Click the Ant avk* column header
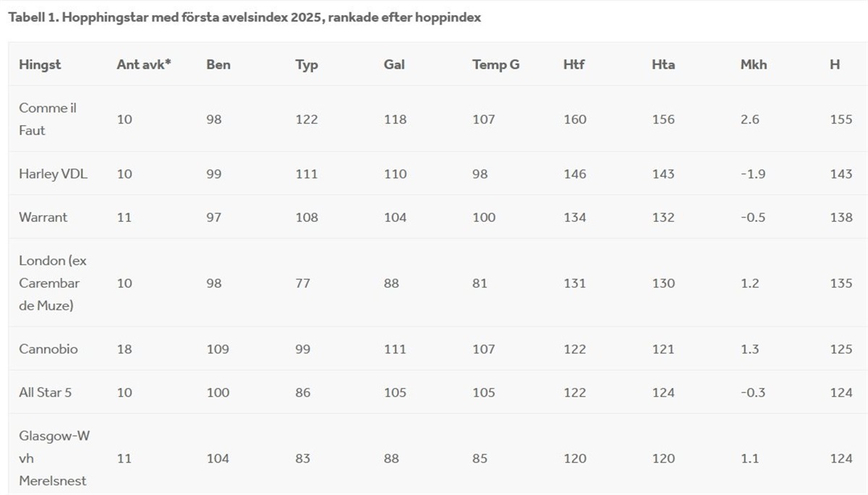868x495 pixels. click(x=143, y=64)
